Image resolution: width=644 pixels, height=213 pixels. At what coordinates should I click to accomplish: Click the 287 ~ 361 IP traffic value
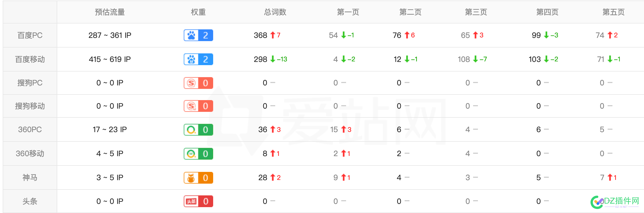110,35
